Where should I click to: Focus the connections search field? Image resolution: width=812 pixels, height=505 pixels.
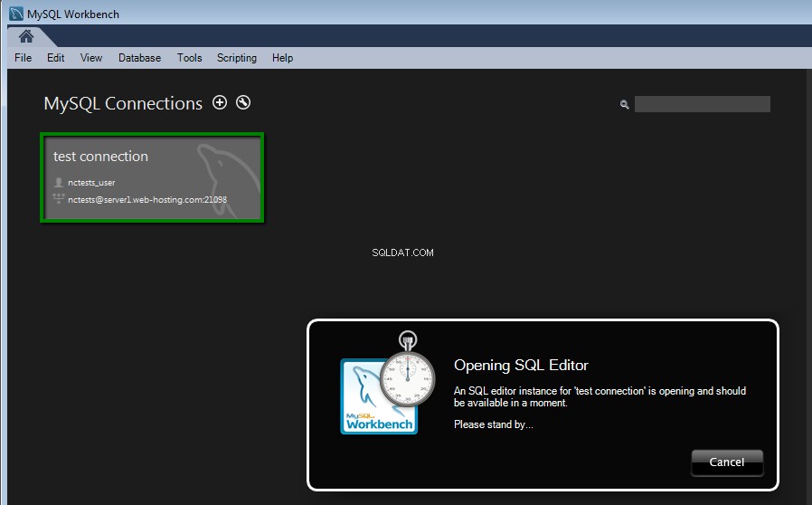(x=703, y=104)
